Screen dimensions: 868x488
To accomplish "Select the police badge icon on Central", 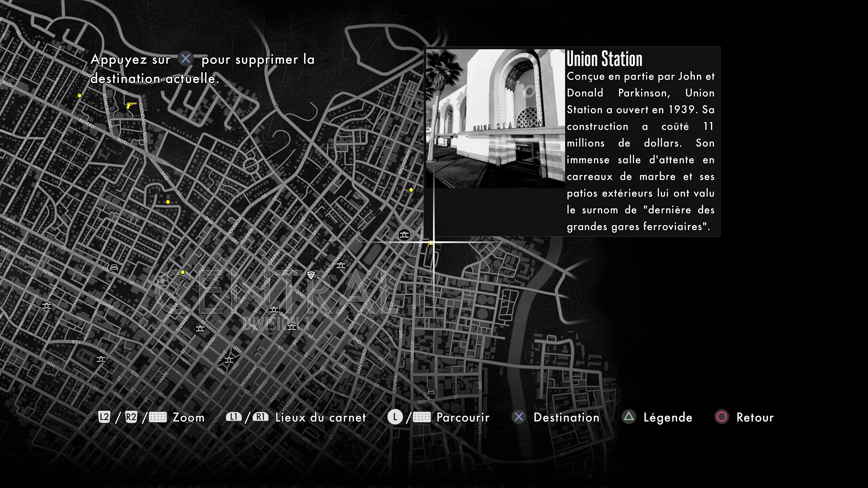I will click(x=311, y=275).
